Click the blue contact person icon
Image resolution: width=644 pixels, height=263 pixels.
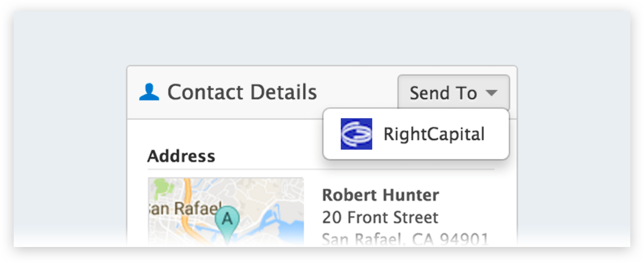click(149, 92)
